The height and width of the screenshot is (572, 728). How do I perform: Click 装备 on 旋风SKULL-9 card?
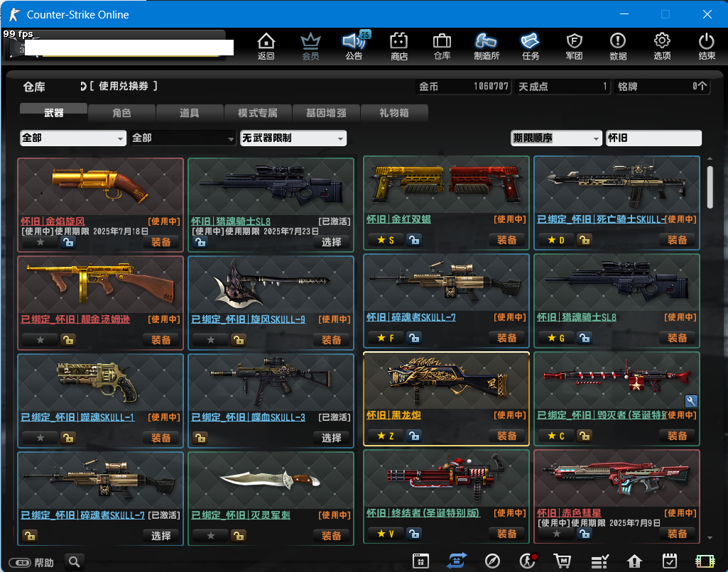click(332, 340)
